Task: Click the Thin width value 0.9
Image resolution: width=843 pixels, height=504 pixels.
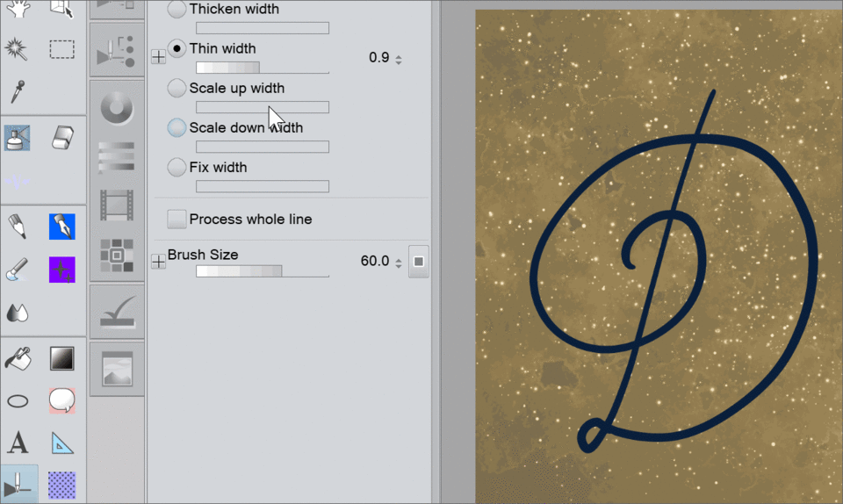Action: pos(379,57)
